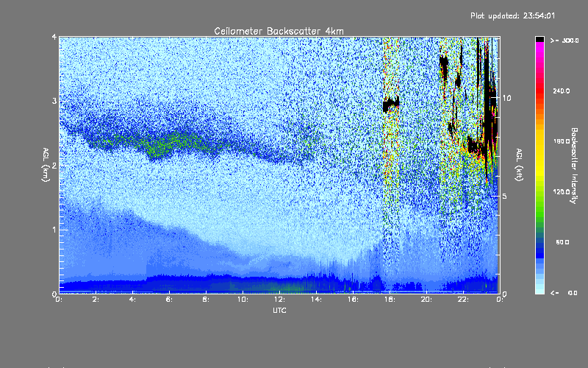Click the '1' tick on the km axis
The height and width of the screenshot is (368, 588).
point(54,230)
